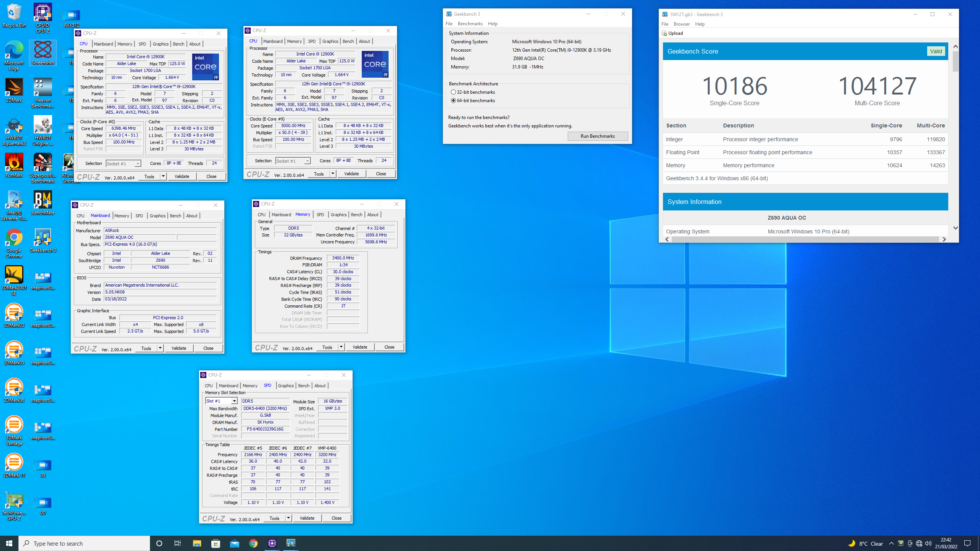This screenshot has height=551, width=980.
Task: Click Validate in the Memory CPU-Z window
Action: tap(360, 347)
